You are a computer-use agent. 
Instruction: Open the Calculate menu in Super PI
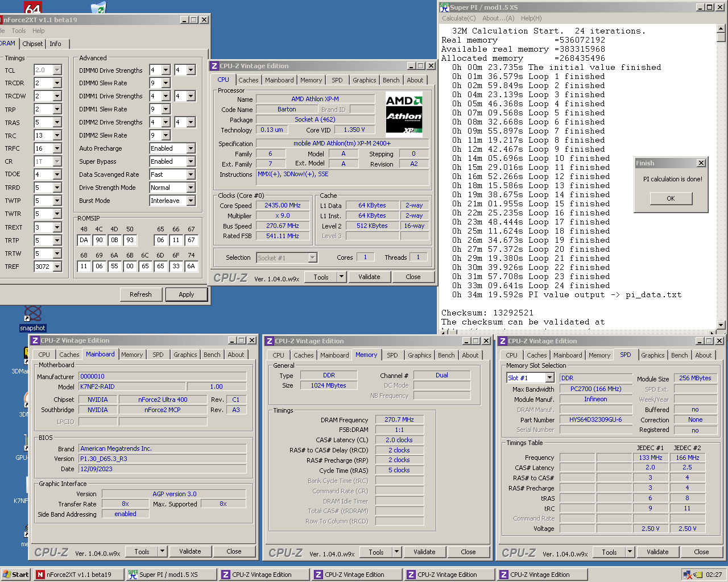click(458, 18)
